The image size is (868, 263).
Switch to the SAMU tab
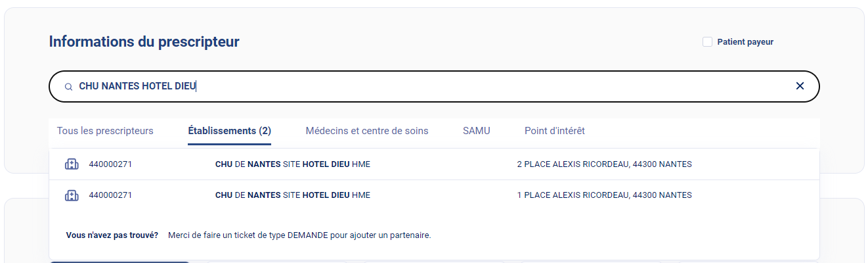click(476, 131)
